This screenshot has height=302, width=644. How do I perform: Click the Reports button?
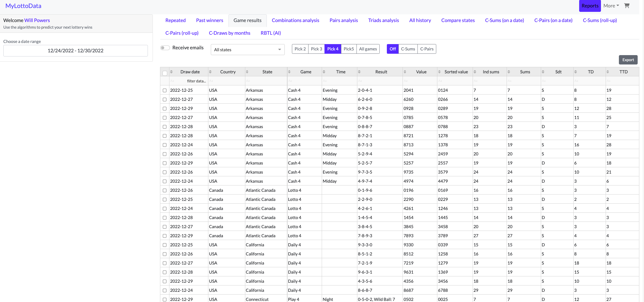tap(590, 6)
